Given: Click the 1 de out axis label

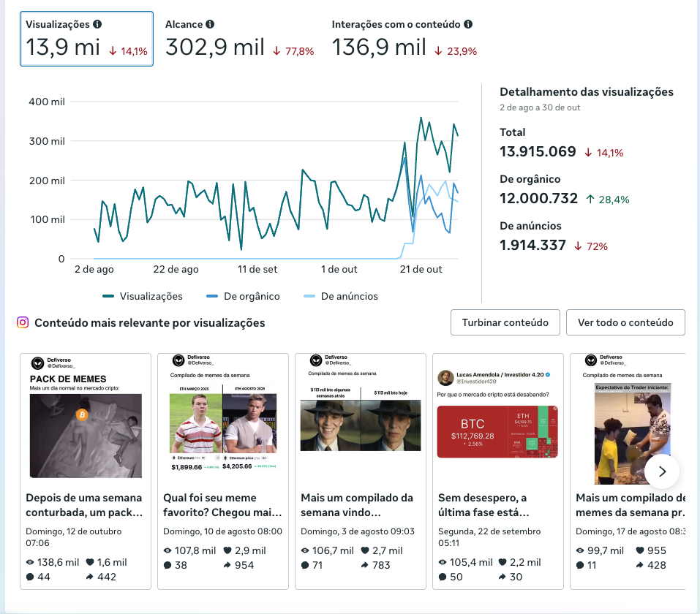Looking at the screenshot, I should (x=339, y=270).
